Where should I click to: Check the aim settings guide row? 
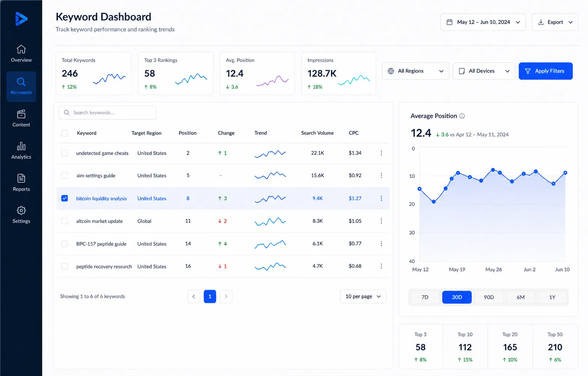point(64,175)
